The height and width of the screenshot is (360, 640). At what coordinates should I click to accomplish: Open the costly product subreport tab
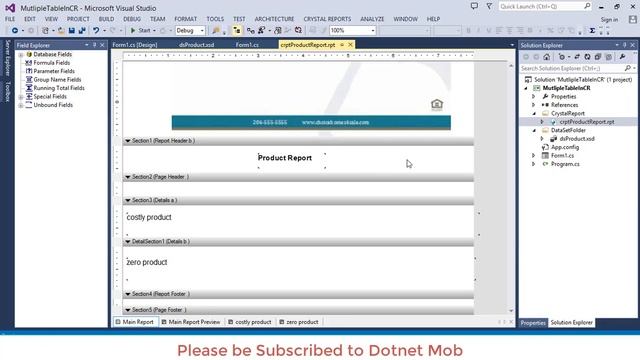coord(249,322)
